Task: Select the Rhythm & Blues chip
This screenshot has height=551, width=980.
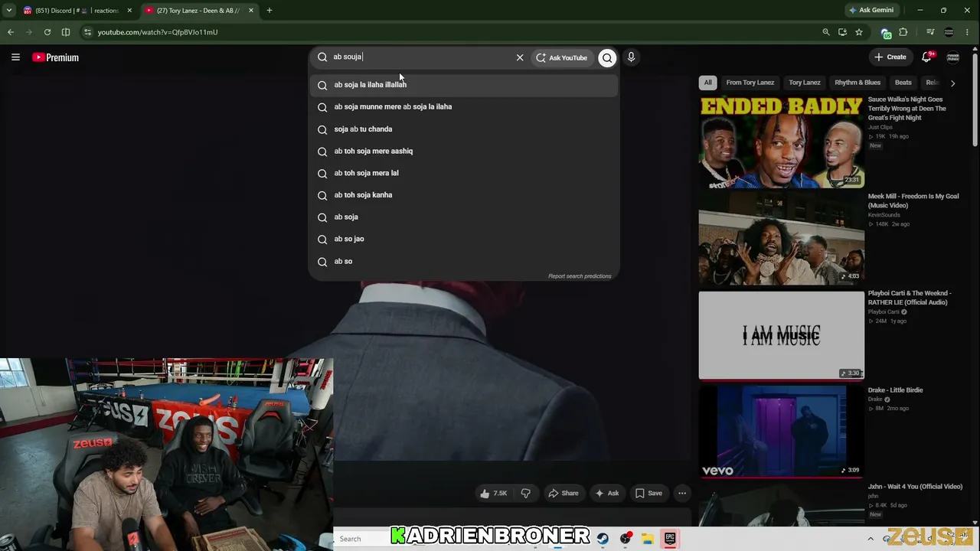Action: click(857, 83)
